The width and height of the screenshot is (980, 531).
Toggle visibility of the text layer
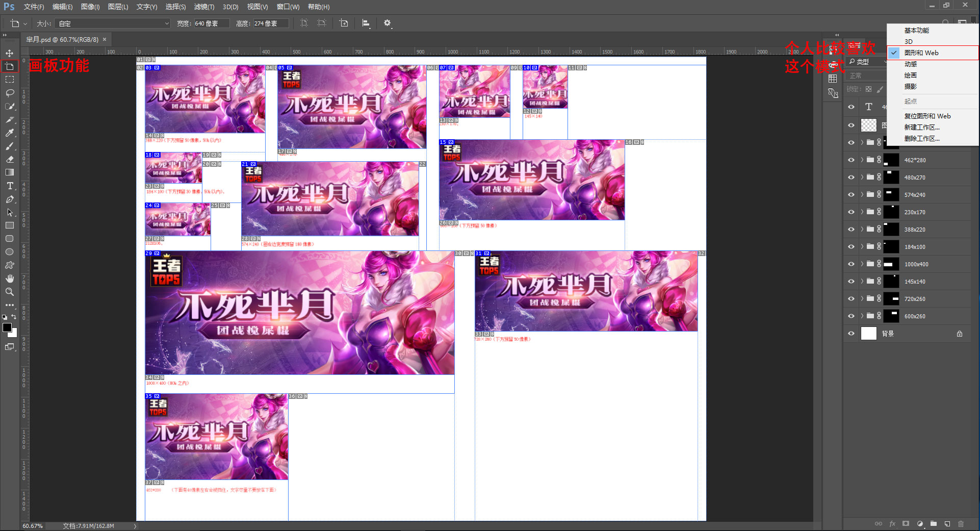coord(851,107)
